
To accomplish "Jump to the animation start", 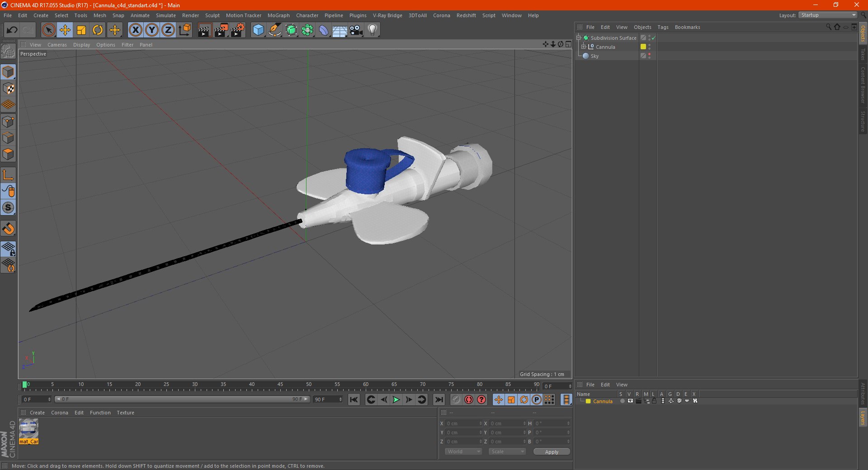I will coord(354,399).
